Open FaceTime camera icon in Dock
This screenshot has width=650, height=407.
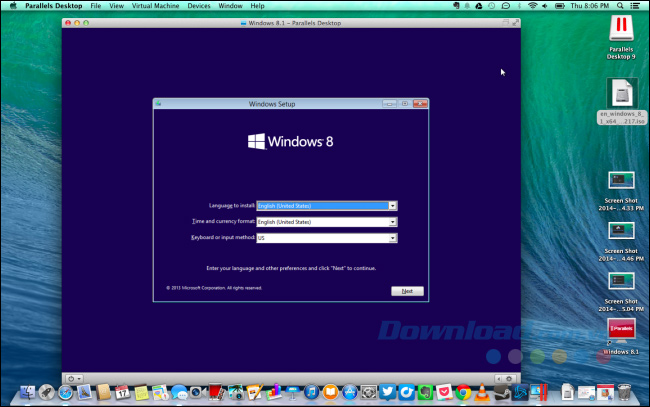pos(198,392)
